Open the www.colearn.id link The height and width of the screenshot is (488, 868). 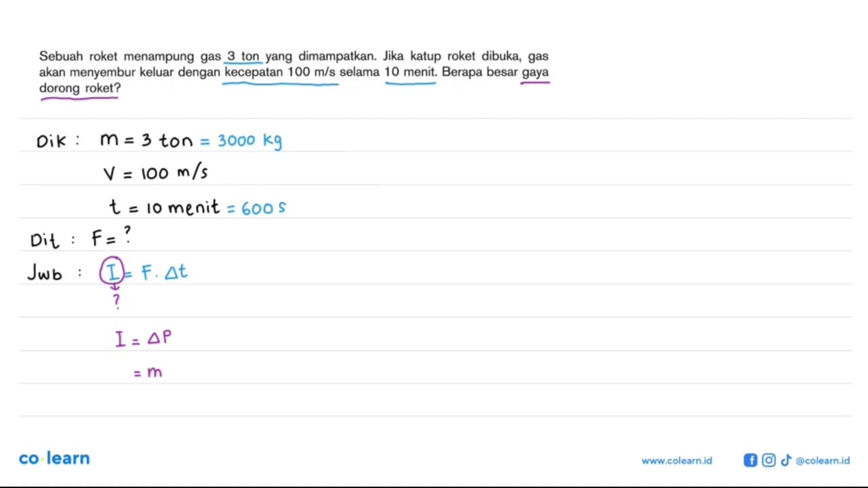point(677,460)
